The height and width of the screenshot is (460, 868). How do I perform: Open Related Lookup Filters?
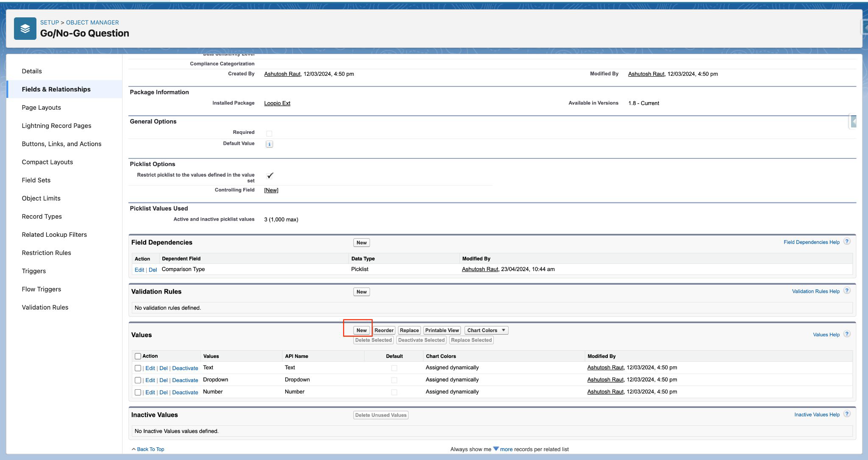point(54,235)
